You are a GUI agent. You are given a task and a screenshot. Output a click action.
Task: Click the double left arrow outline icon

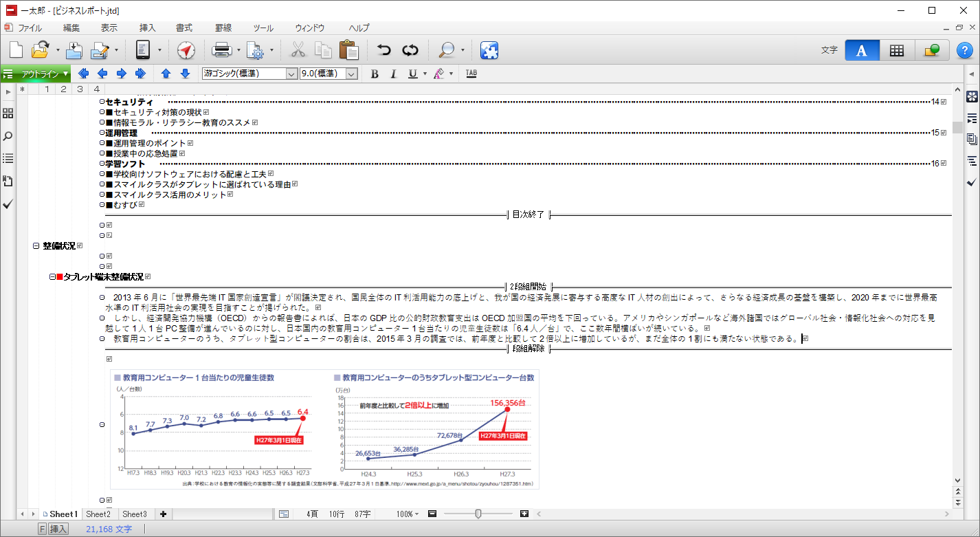(84, 74)
